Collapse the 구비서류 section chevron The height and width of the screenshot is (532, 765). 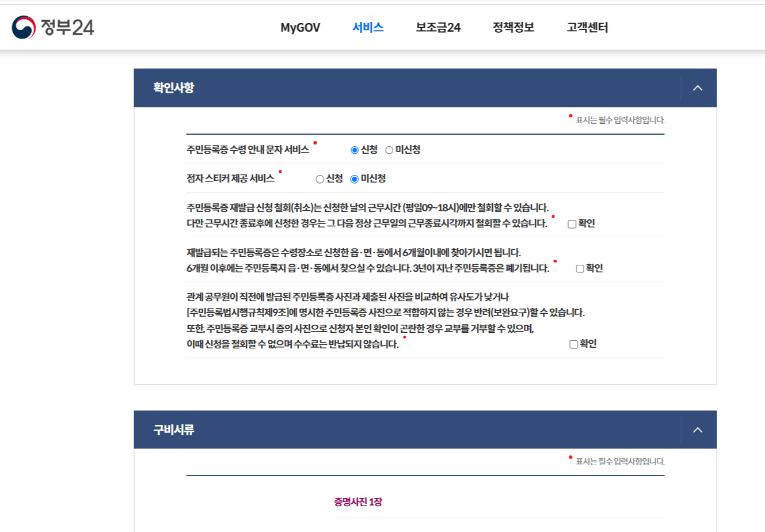pos(698,430)
